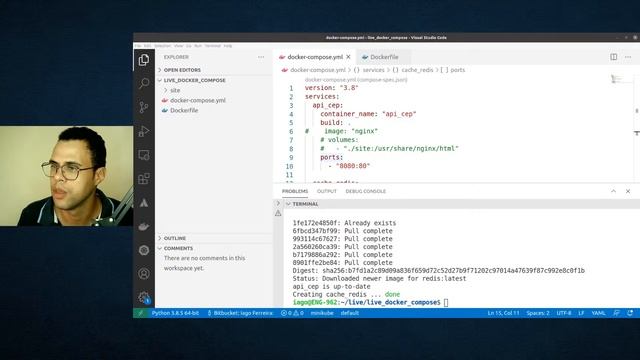Open the Help menu
Viewport: 640px width, 360px height.
228,46
